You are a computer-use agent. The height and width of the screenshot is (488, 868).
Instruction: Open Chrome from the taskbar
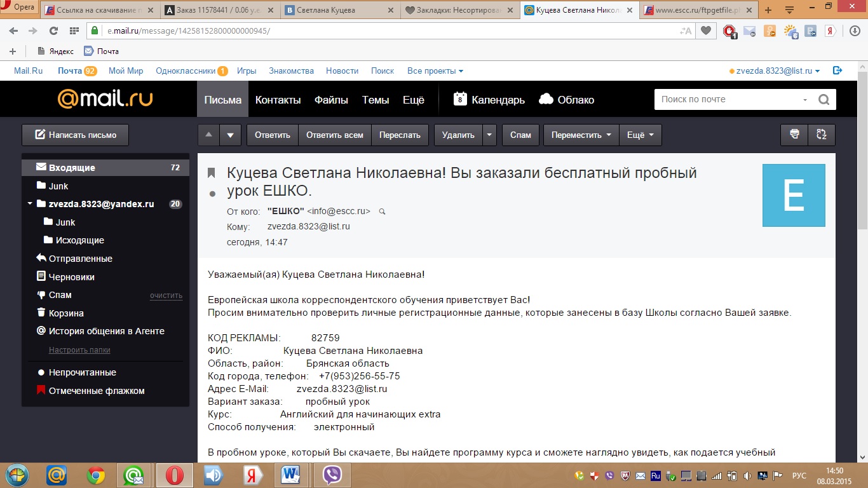pyautogui.click(x=96, y=475)
